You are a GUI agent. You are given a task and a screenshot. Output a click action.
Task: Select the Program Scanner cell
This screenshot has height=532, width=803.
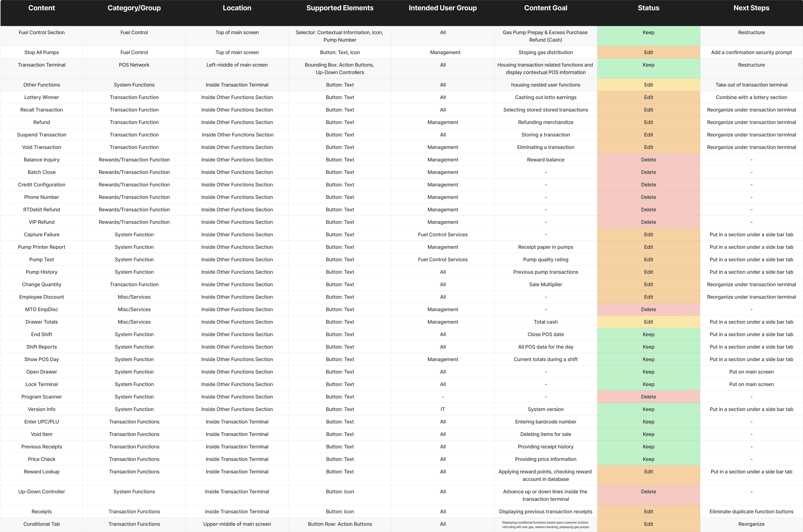(x=41, y=397)
